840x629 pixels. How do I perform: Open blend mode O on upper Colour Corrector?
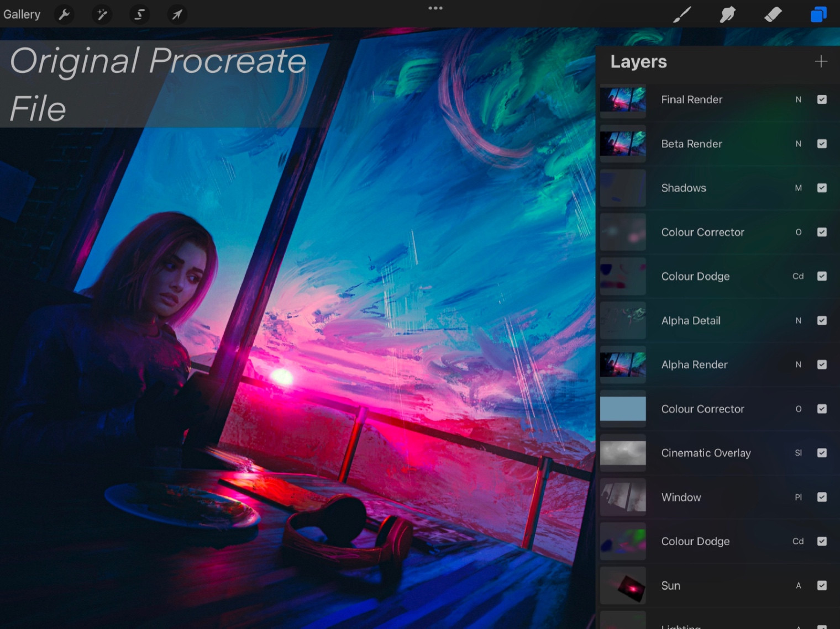click(799, 232)
